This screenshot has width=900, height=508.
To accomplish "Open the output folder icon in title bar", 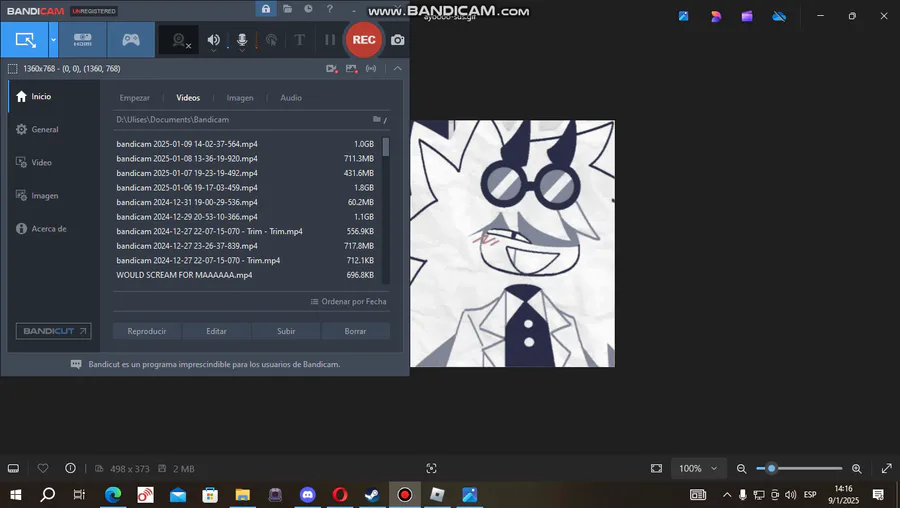I will click(288, 9).
